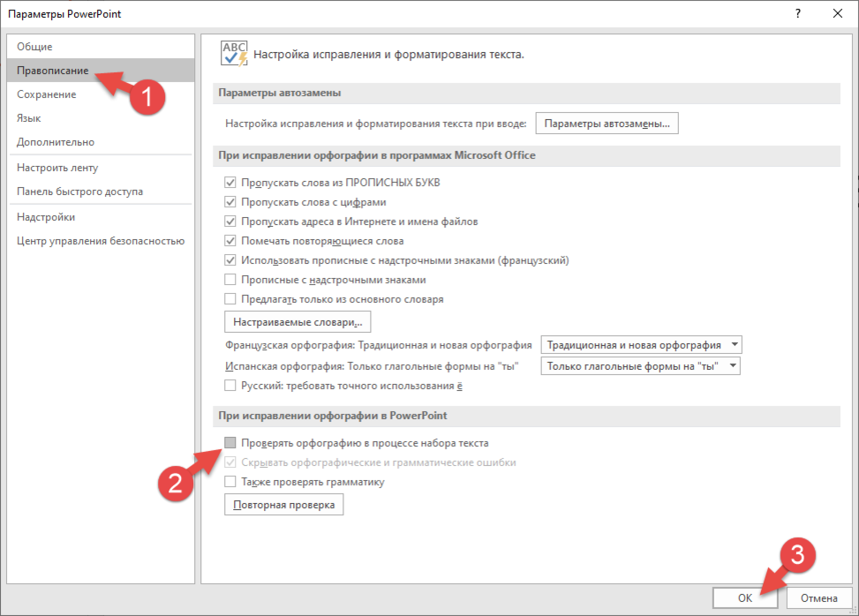Switch to 'Сохранение' settings
Screen dimensions: 859x616
pyautogui.click(x=101, y=94)
